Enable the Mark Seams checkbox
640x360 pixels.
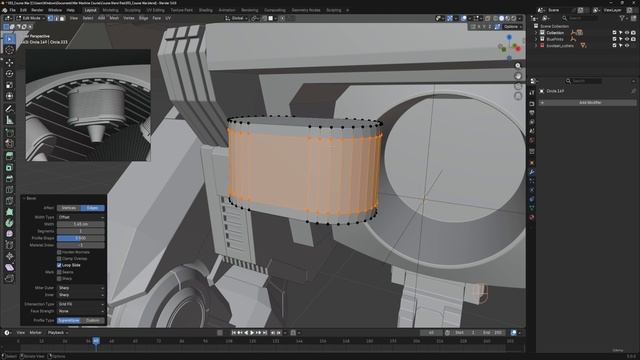pos(59,272)
